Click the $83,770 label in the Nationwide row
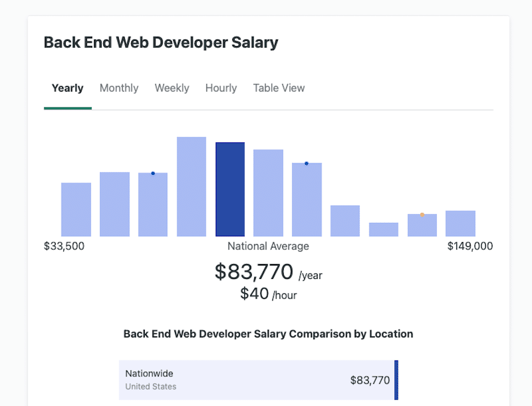 [x=370, y=380]
